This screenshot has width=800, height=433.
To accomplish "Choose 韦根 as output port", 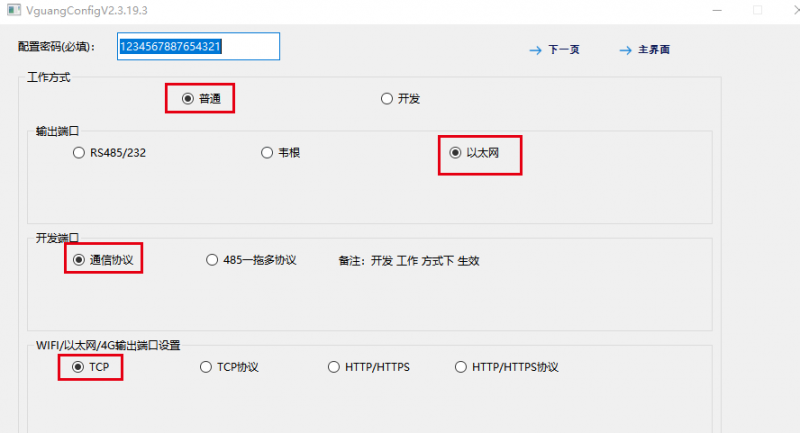I will click(267, 153).
